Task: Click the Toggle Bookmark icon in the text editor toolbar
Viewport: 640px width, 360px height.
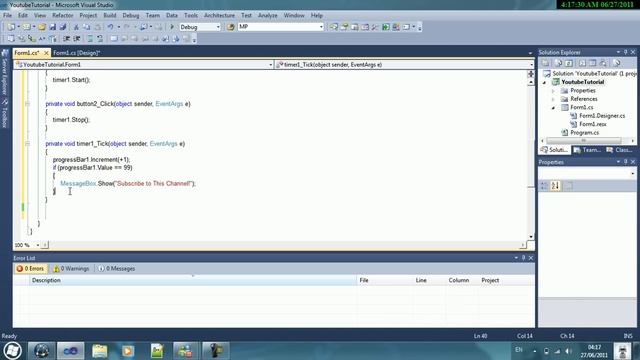Action: tap(114, 39)
